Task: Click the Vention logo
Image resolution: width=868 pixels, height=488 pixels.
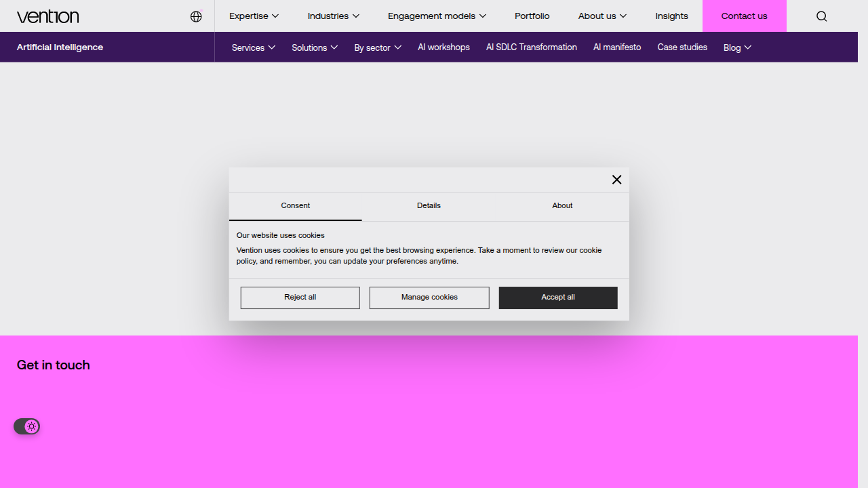Action: point(47,16)
